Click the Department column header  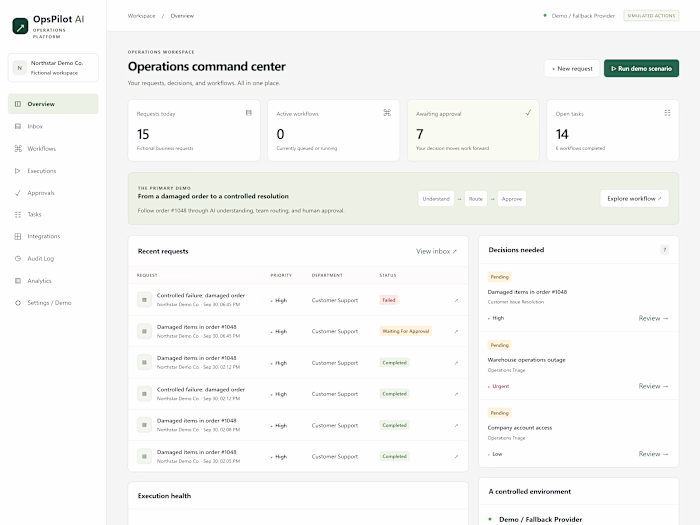tap(327, 275)
